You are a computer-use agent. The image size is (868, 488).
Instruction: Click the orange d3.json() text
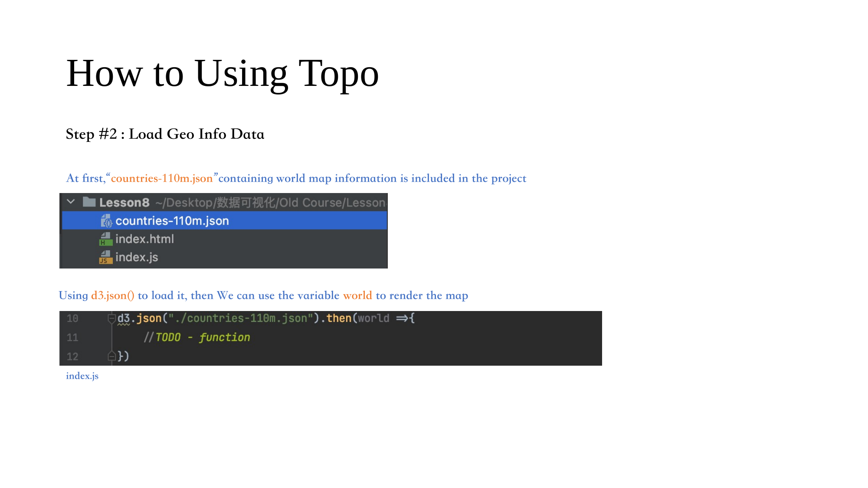coord(113,295)
